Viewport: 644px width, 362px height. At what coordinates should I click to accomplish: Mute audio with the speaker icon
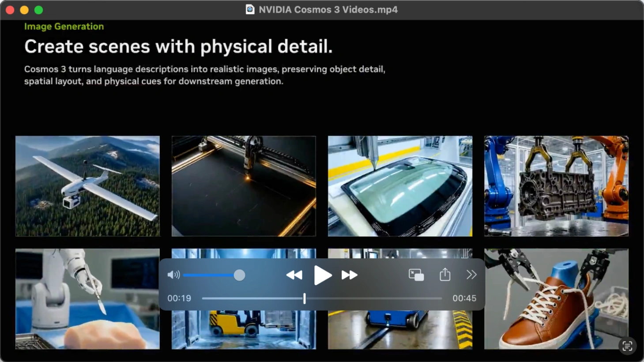pos(173,275)
